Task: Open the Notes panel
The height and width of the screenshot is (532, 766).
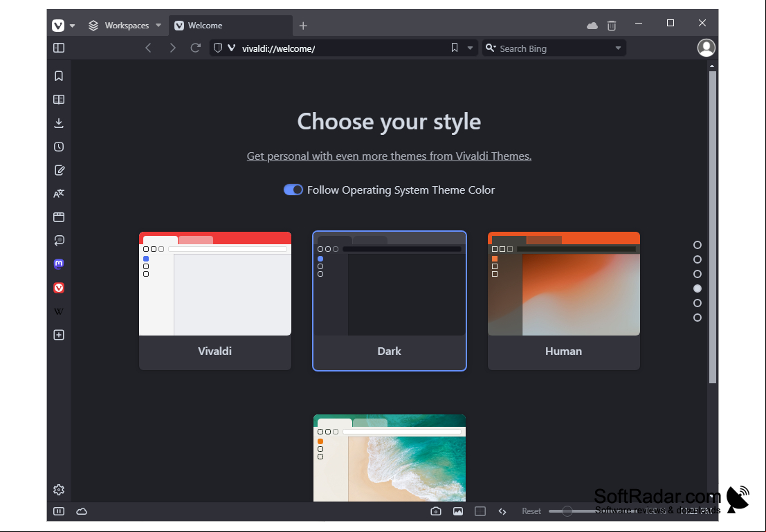Action: (59, 170)
